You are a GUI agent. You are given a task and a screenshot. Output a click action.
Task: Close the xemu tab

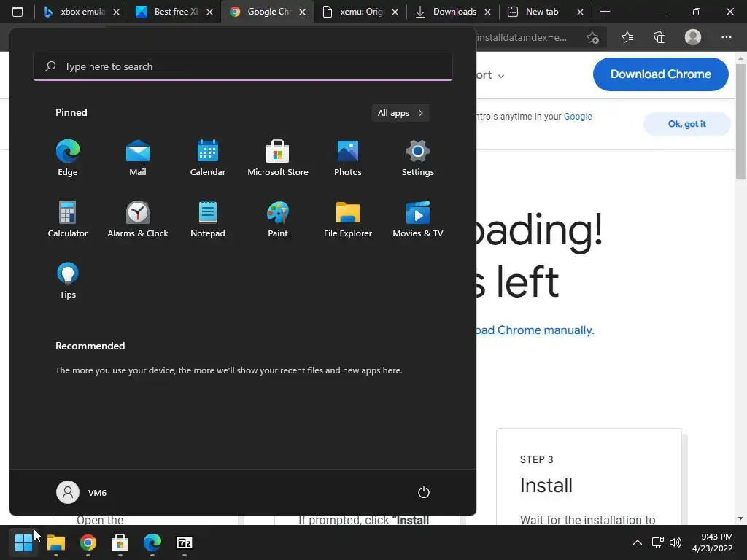[395, 12]
